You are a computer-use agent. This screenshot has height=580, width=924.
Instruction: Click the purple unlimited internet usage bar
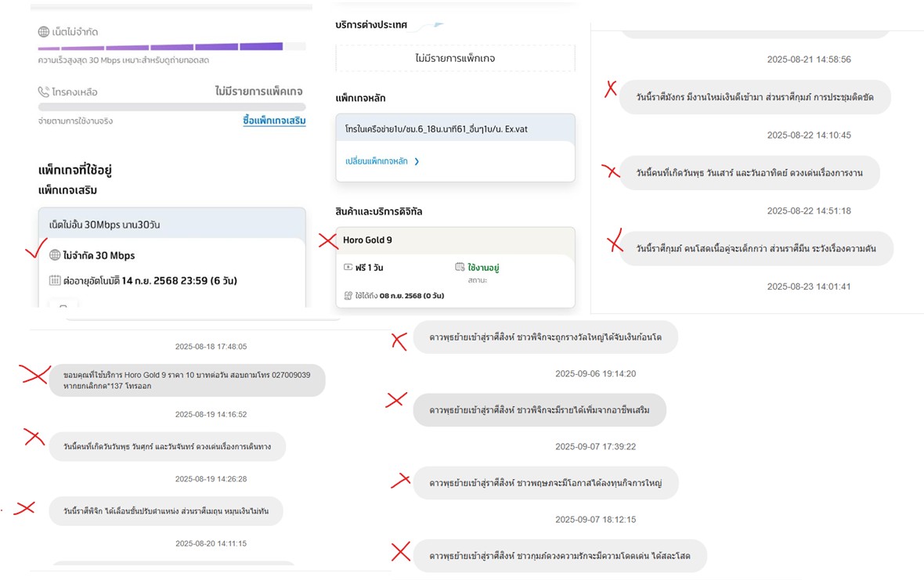tap(161, 46)
